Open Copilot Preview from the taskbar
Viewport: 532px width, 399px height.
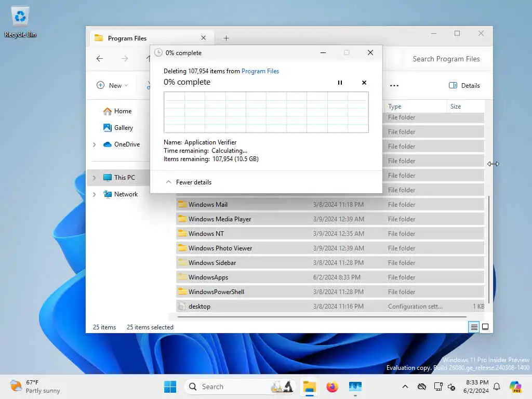pyautogui.click(x=515, y=387)
